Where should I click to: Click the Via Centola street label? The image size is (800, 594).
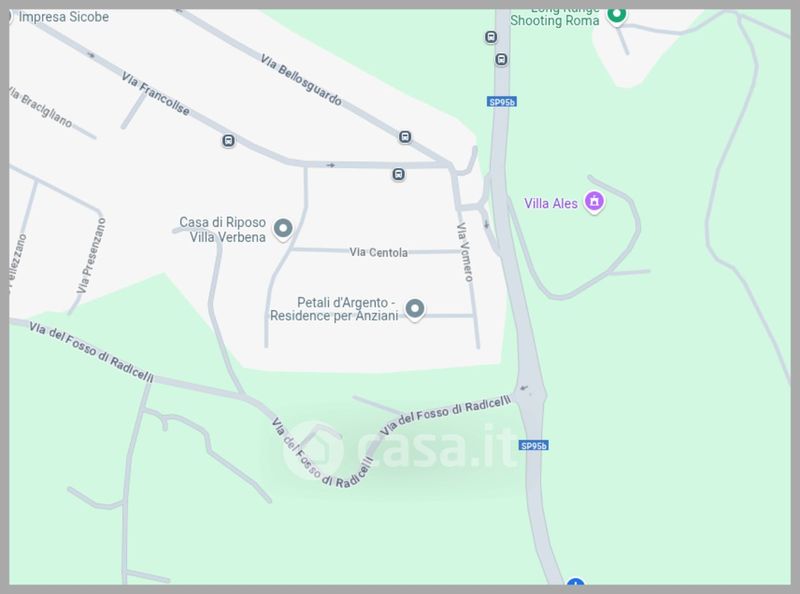(379, 252)
